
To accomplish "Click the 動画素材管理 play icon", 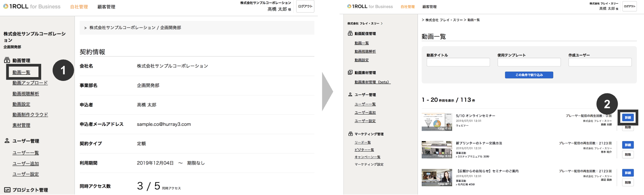I will (x=350, y=73).
